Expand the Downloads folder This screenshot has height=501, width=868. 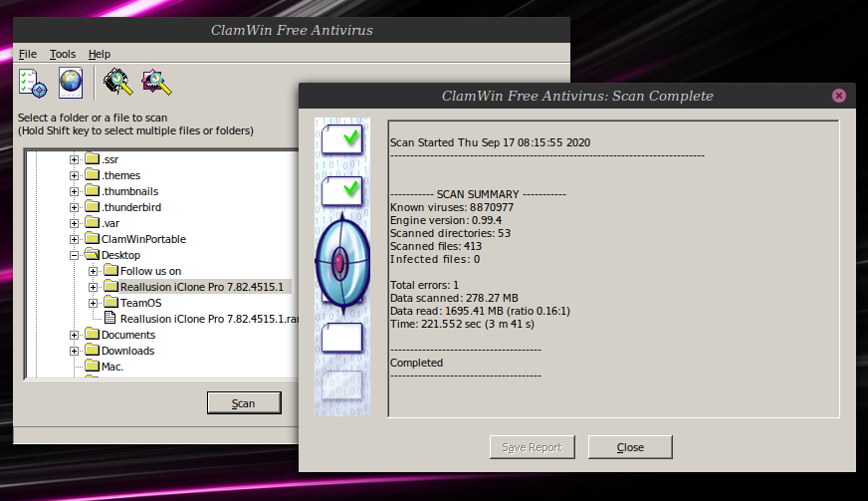coord(75,352)
